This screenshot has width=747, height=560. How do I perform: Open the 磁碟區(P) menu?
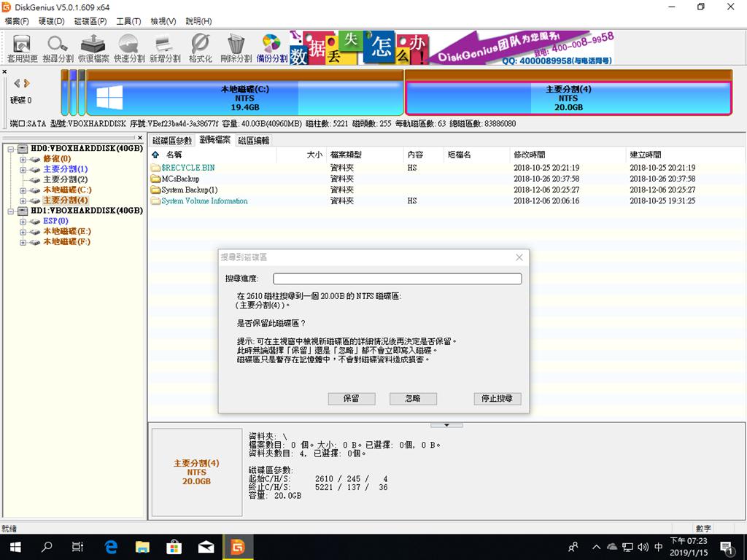[90, 21]
